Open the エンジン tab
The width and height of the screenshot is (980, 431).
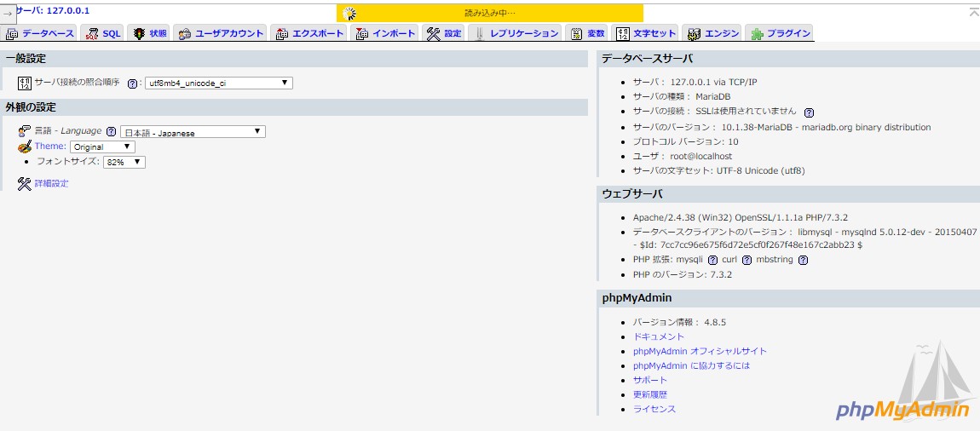point(712,34)
